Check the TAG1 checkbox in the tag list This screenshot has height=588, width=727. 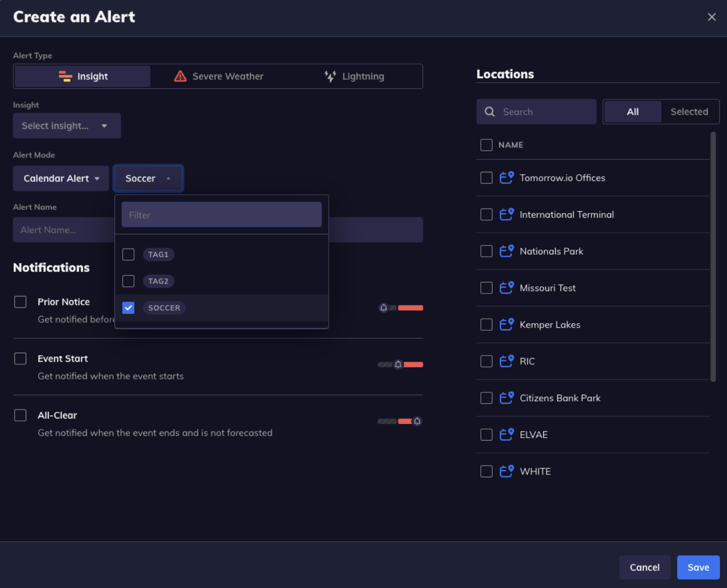tap(128, 254)
